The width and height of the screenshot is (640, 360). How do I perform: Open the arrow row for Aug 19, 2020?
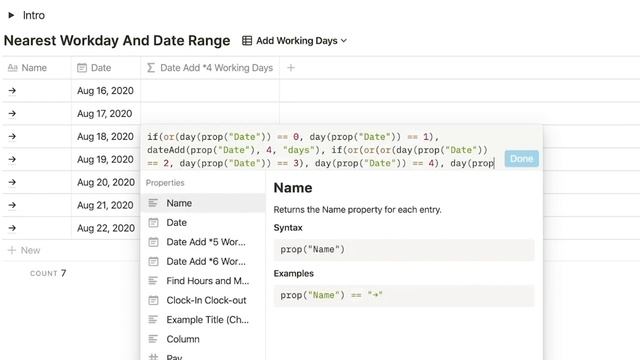(12, 159)
